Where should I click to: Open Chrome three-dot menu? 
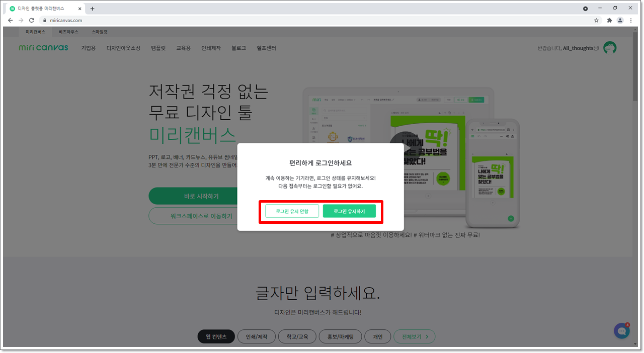(x=631, y=20)
